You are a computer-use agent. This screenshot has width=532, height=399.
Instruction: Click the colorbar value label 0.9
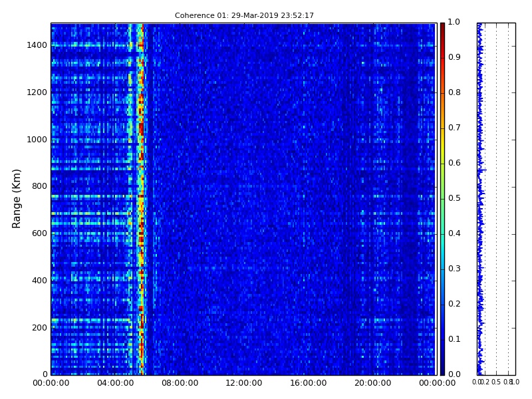(x=454, y=57)
